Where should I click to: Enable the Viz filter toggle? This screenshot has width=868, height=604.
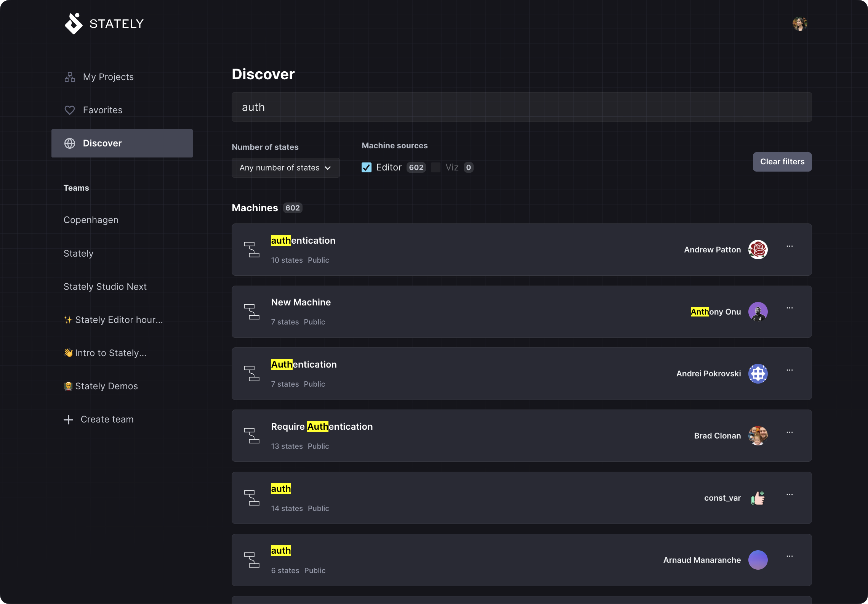coord(437,167)
